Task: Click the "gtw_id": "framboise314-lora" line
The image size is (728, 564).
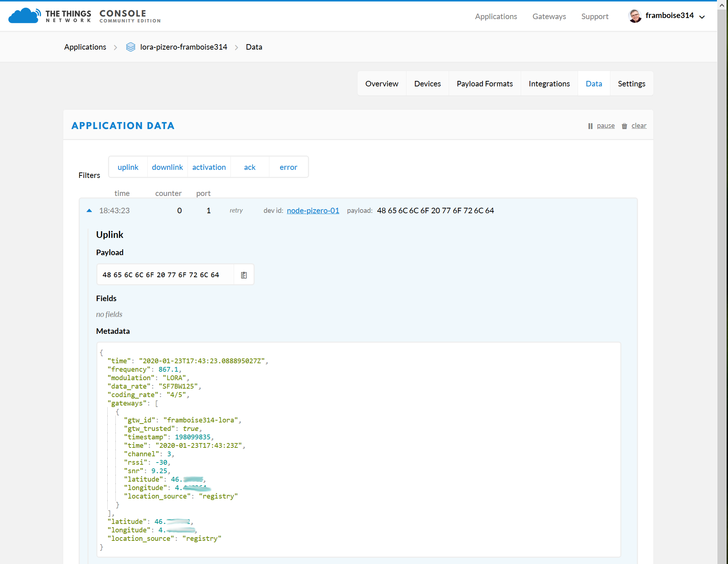Action: pyautogui.click(x=183, y=420)
